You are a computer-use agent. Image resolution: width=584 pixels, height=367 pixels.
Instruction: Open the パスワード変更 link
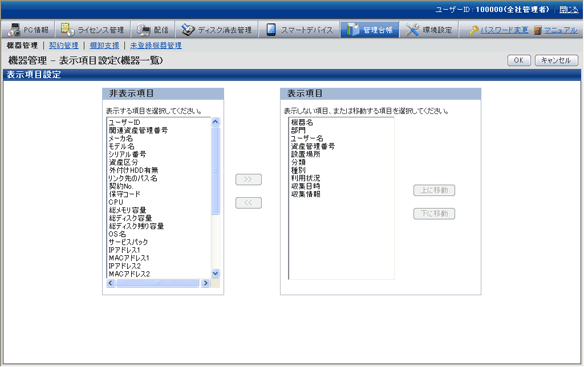pos(504,30)
